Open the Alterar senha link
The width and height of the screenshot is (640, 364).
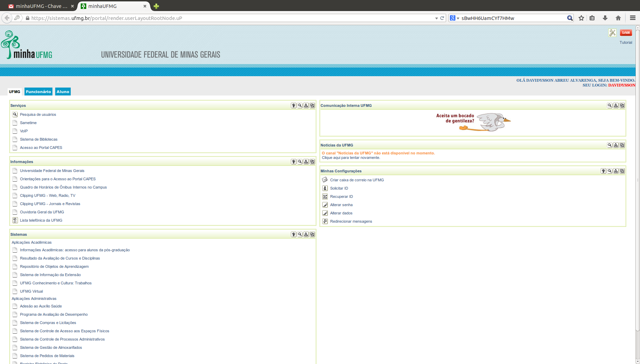341,205
